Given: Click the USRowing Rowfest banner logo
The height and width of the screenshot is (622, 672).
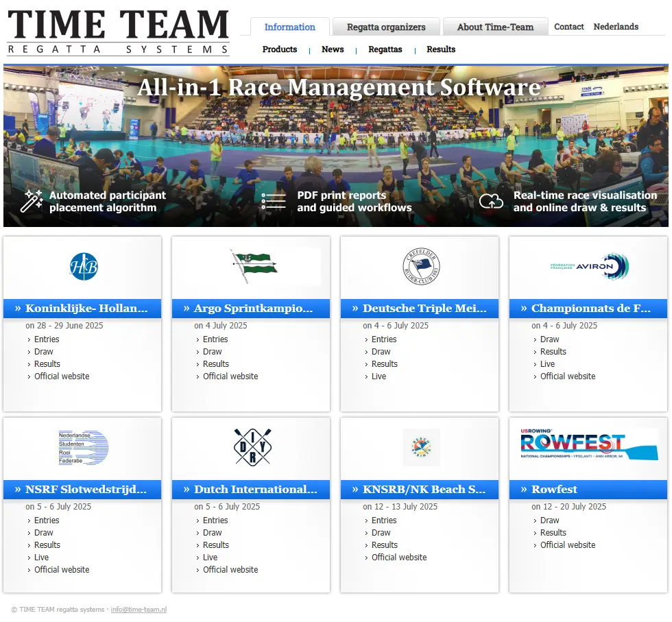Looking at the screenshot, I should click(x=589, y=445).
